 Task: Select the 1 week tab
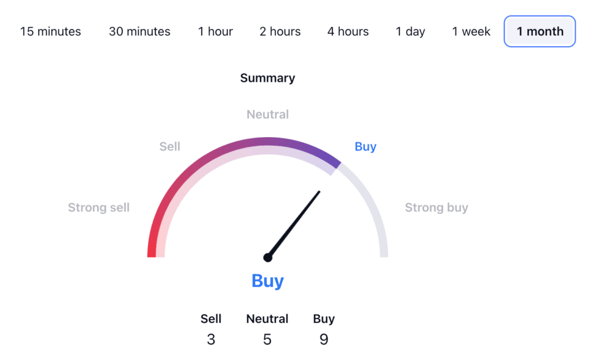pyautogui.click(x=471, y=31)
